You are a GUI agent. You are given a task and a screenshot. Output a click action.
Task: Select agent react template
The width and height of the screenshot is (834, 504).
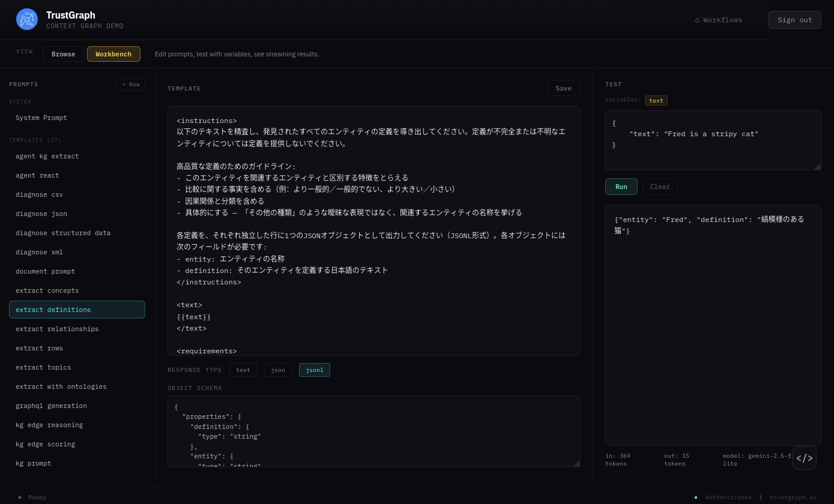(77, 175)
